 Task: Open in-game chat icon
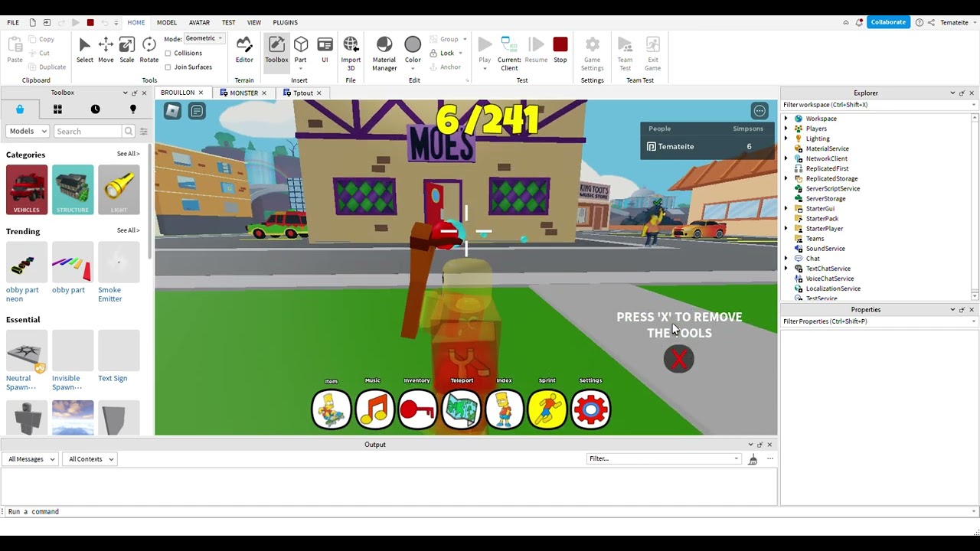click(197, 111)
